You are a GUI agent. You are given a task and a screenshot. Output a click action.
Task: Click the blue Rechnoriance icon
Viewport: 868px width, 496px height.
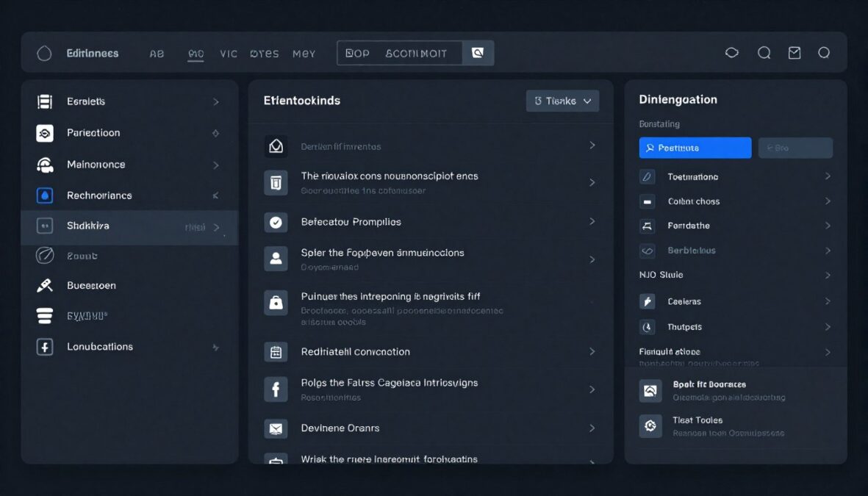coord(45,195)
